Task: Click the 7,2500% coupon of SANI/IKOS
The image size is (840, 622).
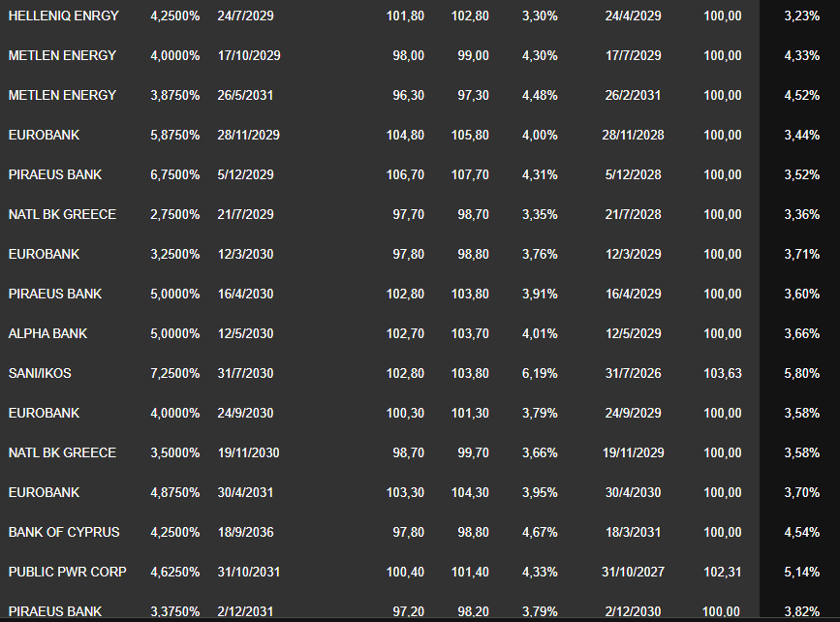Action: pyautogui.click(x=175, y=373)
